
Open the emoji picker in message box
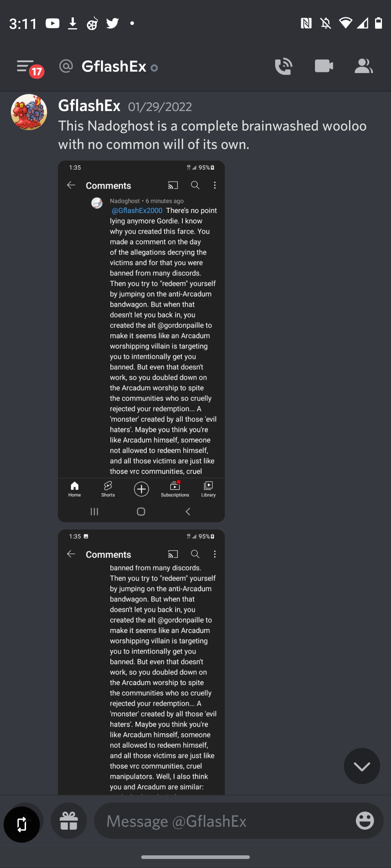click(x=365, y=821)
